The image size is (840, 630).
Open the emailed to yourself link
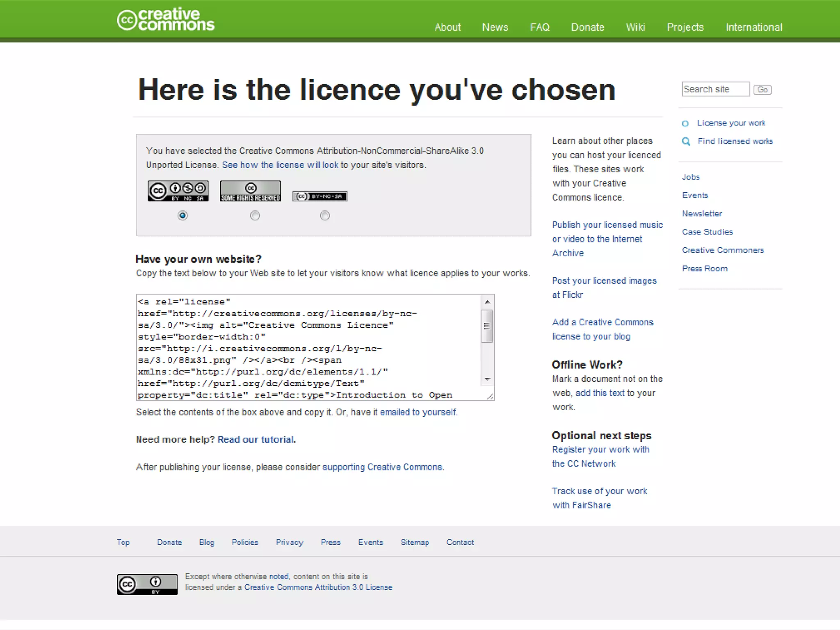tap(418, 412)
